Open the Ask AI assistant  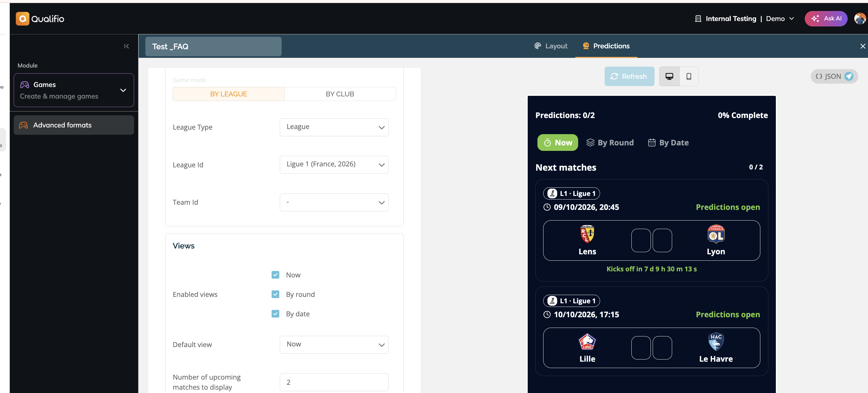pos(825,19)
